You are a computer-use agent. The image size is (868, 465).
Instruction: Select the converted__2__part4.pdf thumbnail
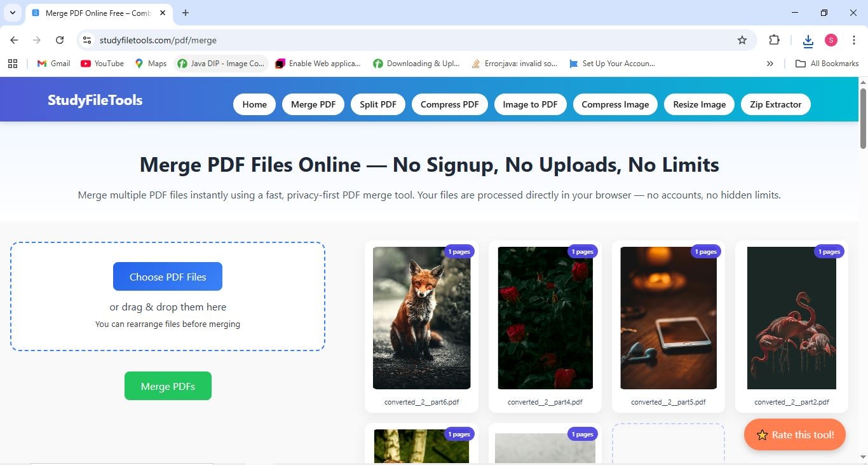coord(545,317)
